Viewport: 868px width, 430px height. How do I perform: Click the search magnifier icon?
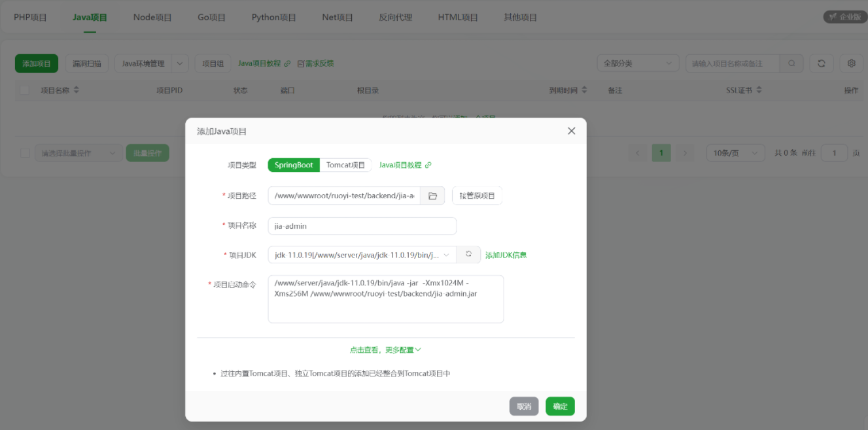point(791,63)
